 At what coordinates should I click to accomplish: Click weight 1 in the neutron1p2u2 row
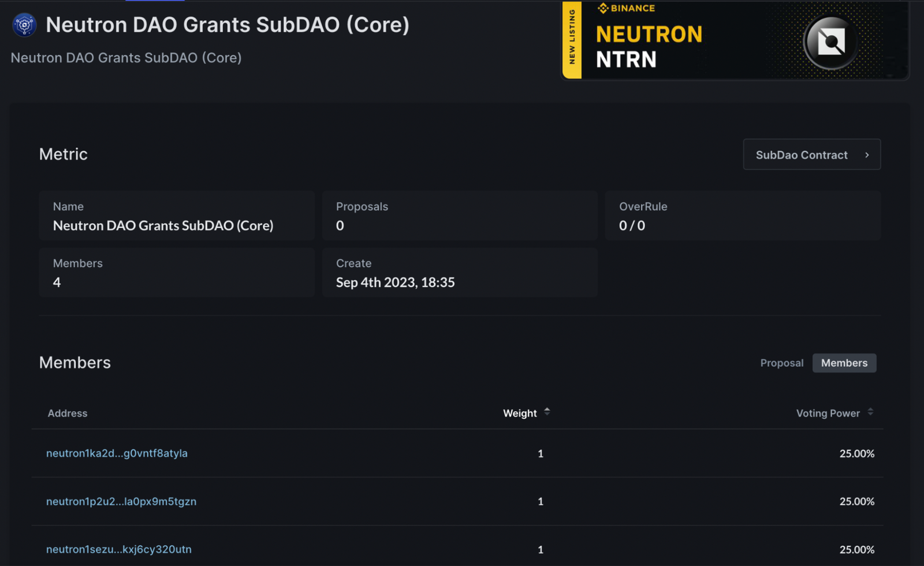pos(541,501)
